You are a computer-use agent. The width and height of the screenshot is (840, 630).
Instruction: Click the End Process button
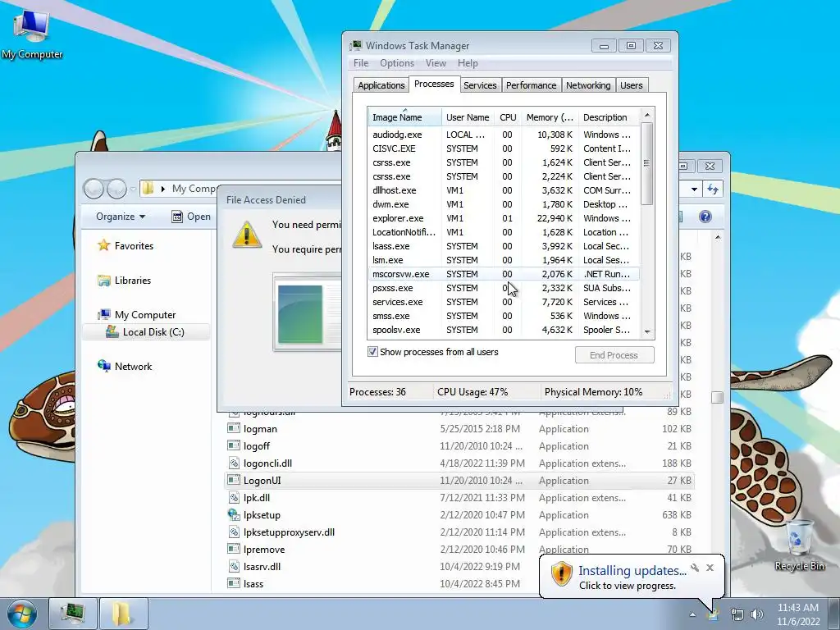click(x=614, y=355)
